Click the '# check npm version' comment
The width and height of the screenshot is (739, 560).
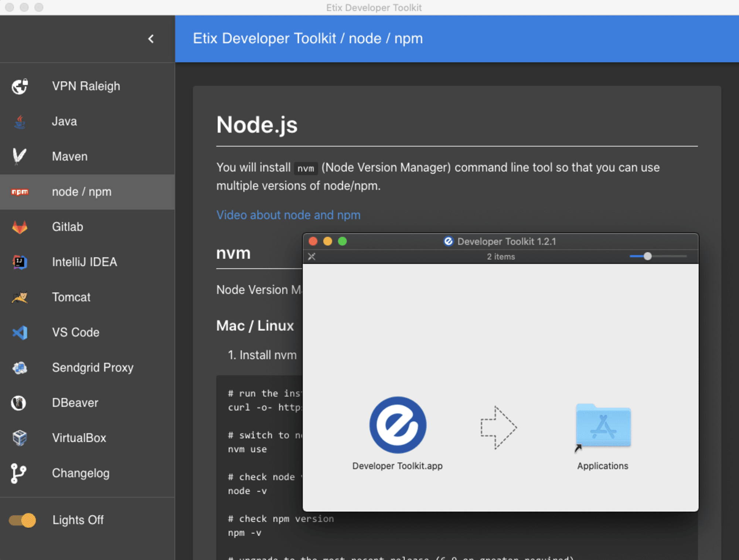[281, 519]
